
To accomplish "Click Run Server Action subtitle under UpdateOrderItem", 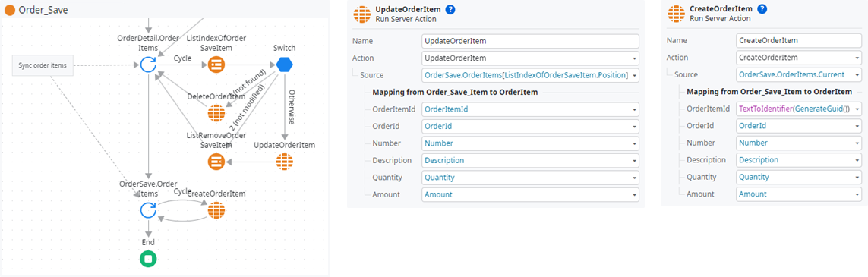I will click(x=406, y=19).
